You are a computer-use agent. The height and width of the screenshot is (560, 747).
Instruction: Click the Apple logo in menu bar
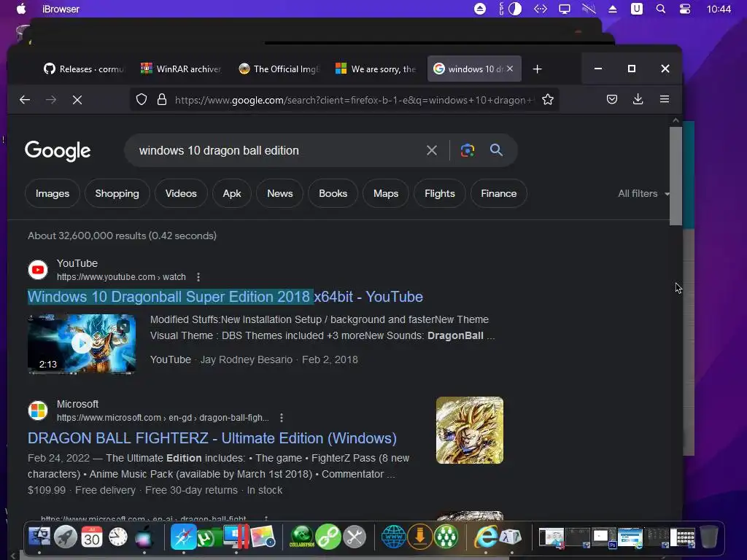pos(21,9)
